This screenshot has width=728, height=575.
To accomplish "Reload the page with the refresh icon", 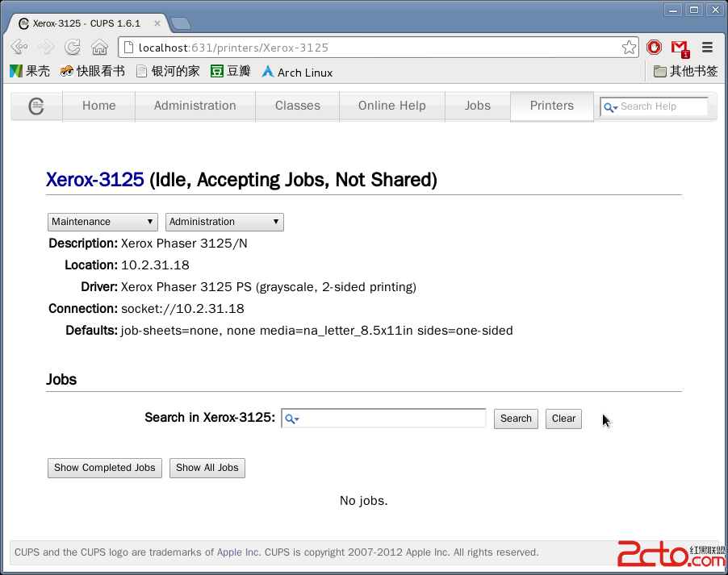I will pyautogui.click(x=73, y=47).
